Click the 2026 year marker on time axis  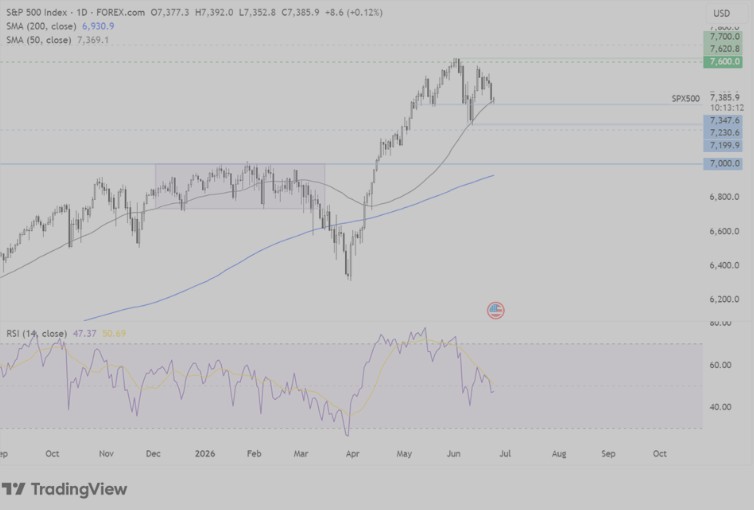click(205, 453)
